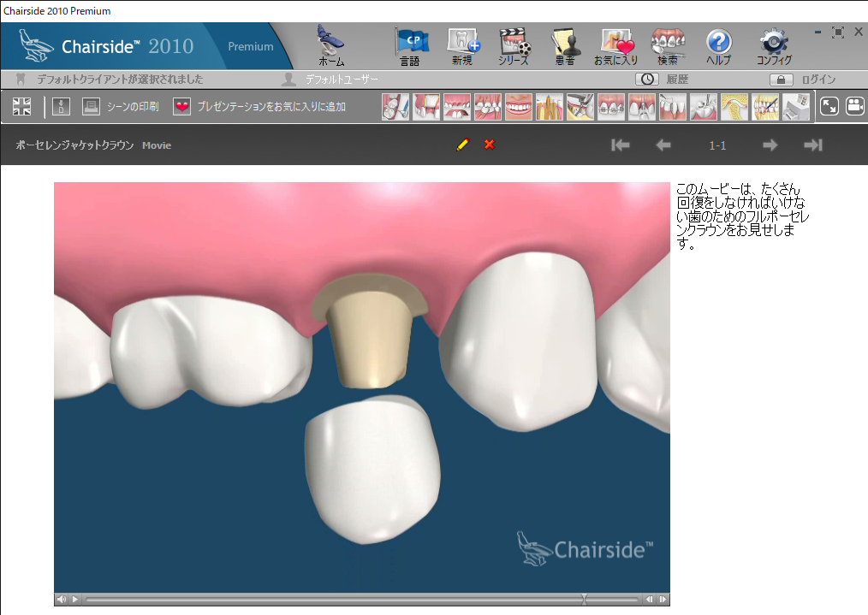Screen dimensions: 868x615
Task: Click the client status text デフォルトクライアント
Action: (x=120, y=80)
